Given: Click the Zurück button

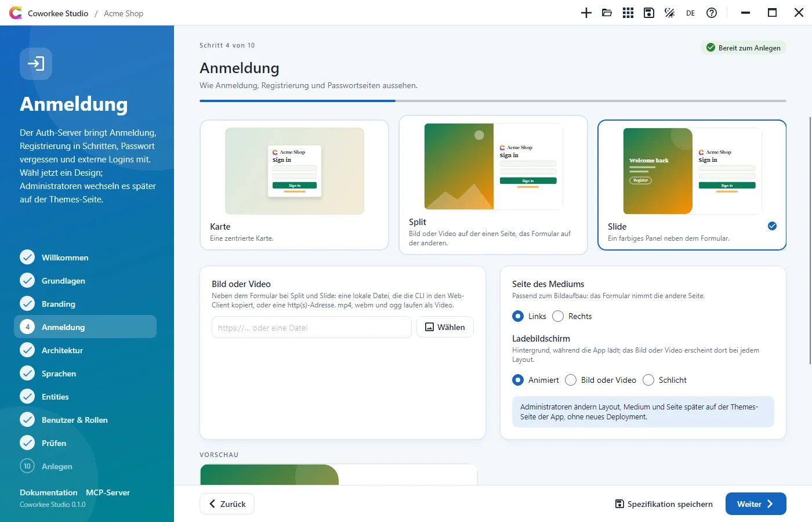Looking at the screenshot, I should pyautogui.click(x=227, y=504).
